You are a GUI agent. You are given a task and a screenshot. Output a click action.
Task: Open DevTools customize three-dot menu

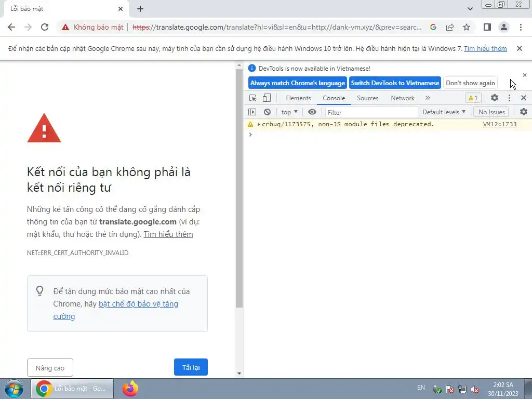(509, 98)
